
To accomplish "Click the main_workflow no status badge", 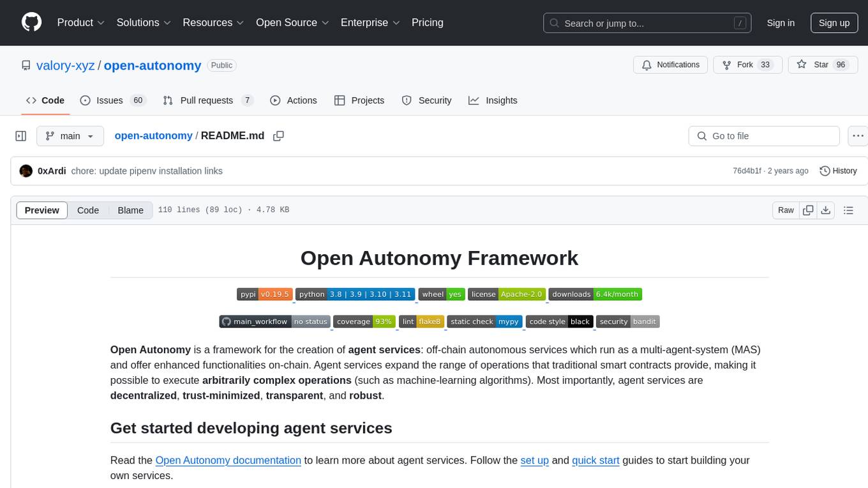I will pyautogui.click(x=274, y=322).
